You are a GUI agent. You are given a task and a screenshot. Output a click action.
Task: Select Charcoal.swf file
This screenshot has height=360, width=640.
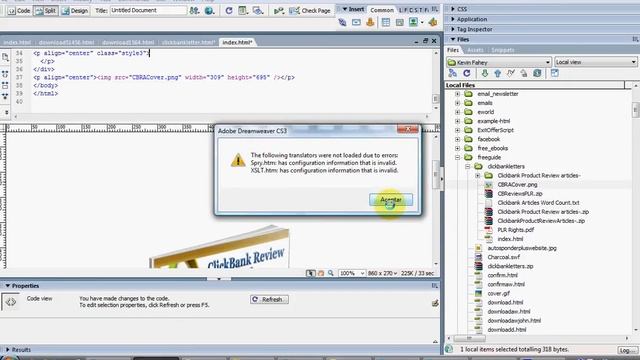[503, 257]
